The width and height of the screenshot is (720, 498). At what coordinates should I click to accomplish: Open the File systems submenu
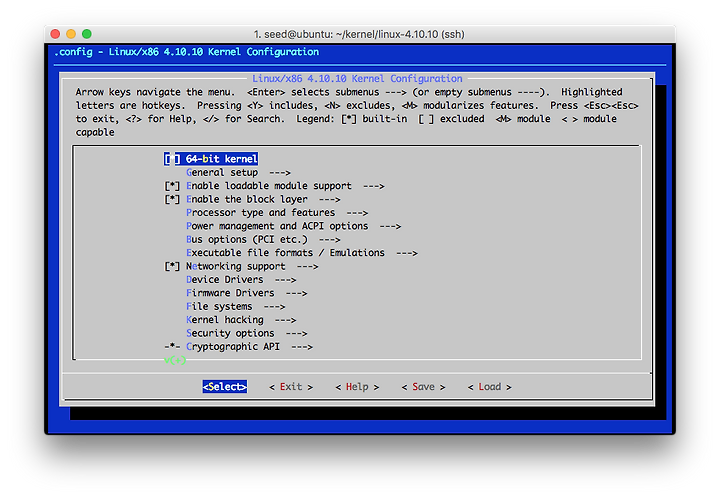[236, 306]
